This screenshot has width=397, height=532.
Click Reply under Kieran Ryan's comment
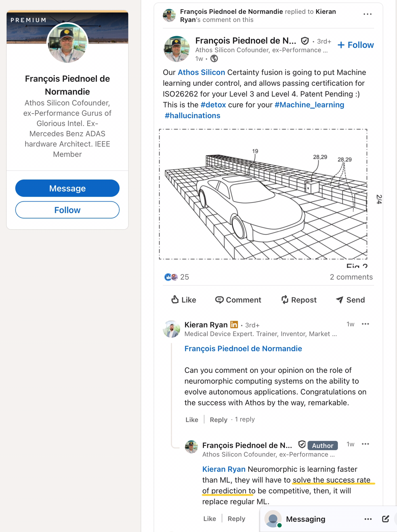click(219, 420)
